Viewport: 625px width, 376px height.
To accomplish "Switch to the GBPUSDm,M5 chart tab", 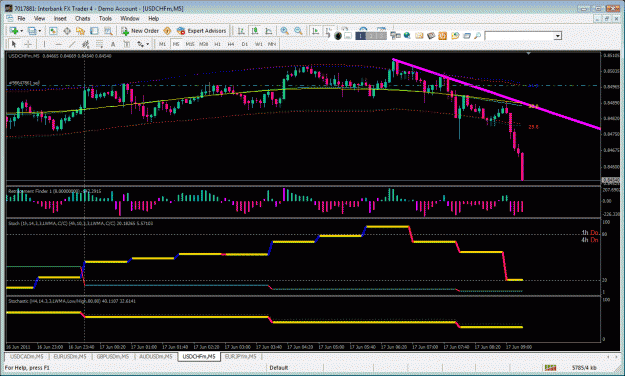I will click(113, 356).
